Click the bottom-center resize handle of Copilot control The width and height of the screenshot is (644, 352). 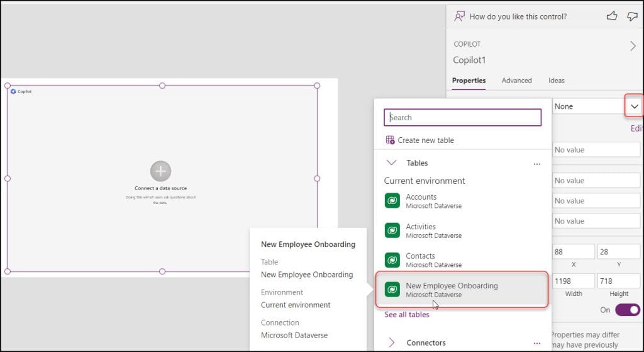[162, 271]
